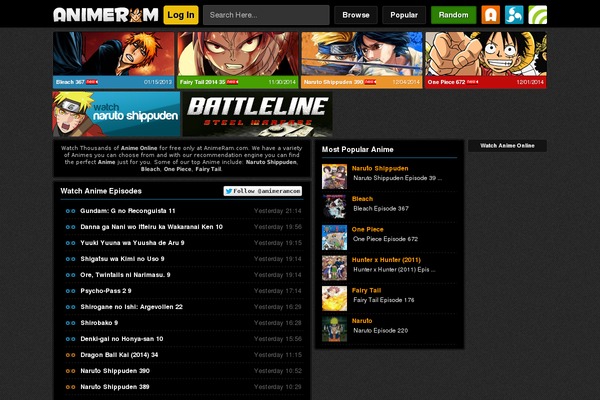
Task: Click icon beside Naruto Shippuden 389 row
Action: click(70, 387)
